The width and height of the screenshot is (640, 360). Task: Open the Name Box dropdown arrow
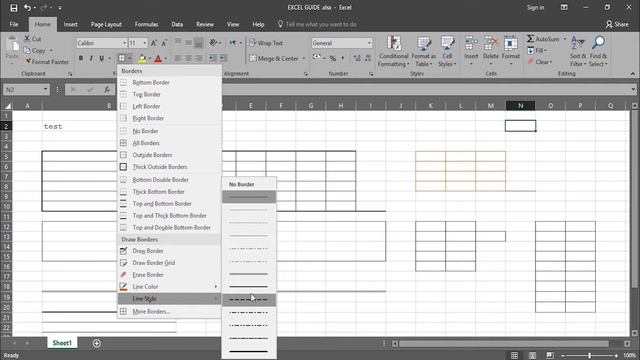pos(45,89)
